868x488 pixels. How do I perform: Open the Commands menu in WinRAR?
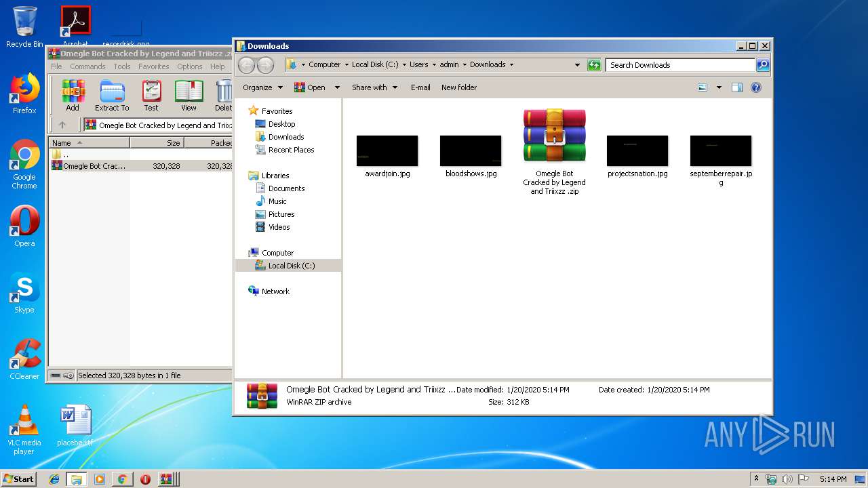(87, 66)
